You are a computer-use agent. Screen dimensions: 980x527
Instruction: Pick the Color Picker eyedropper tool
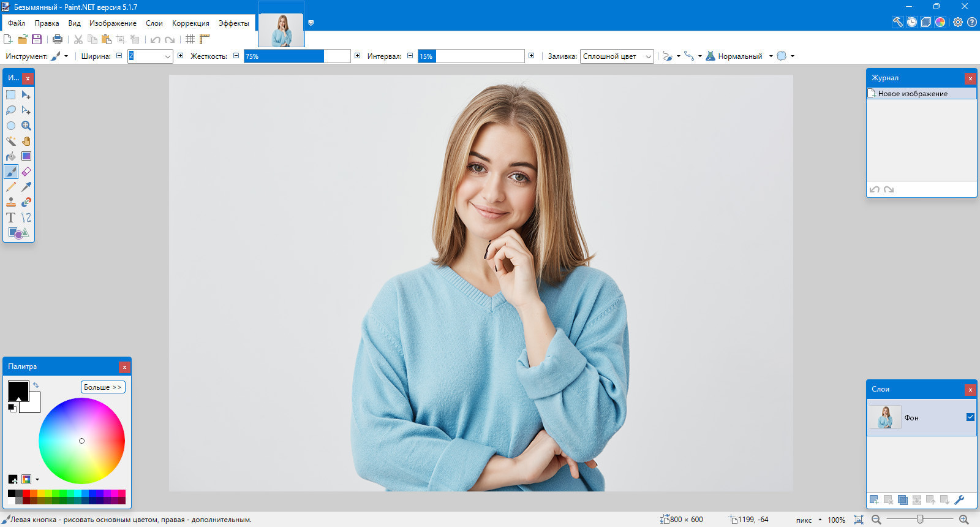(x=26, y=187)
